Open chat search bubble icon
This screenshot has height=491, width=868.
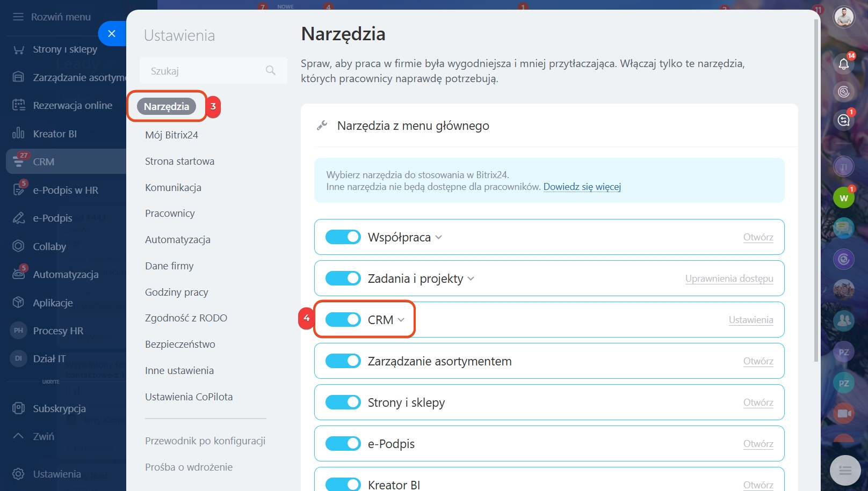844,120
